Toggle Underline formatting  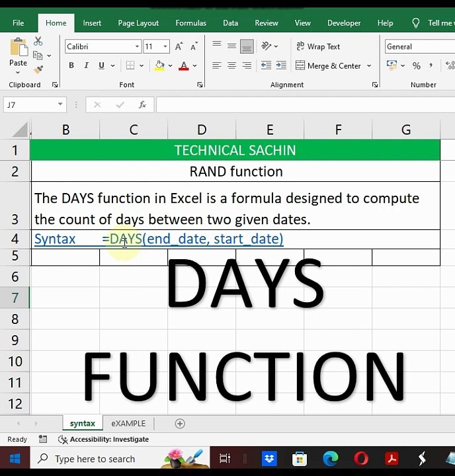pos(101,65)
